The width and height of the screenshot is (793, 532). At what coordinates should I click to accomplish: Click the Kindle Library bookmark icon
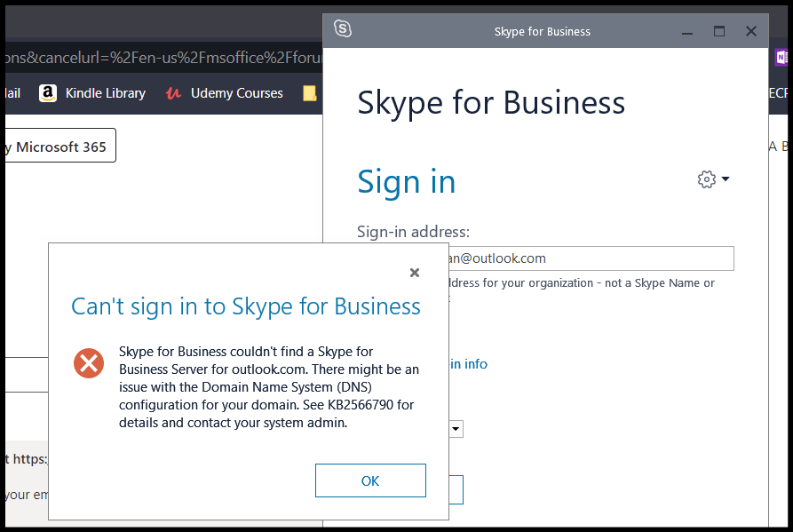click(x=48, y=92)
